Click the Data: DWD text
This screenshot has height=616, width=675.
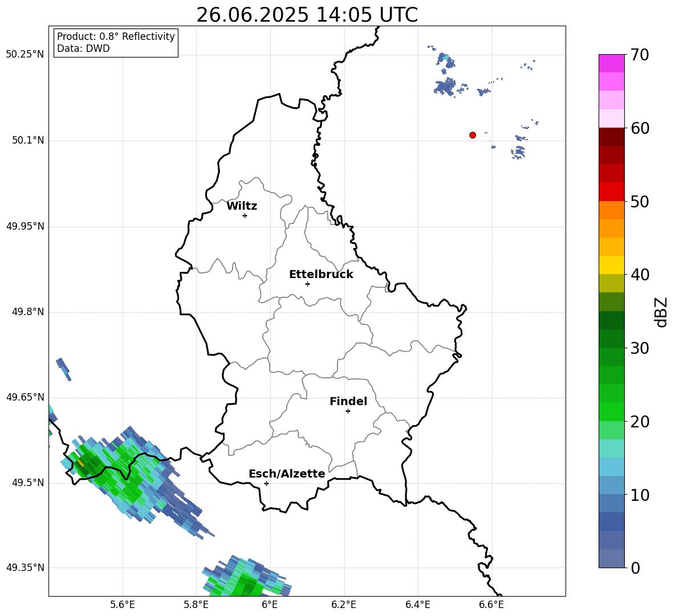[83, 48]
